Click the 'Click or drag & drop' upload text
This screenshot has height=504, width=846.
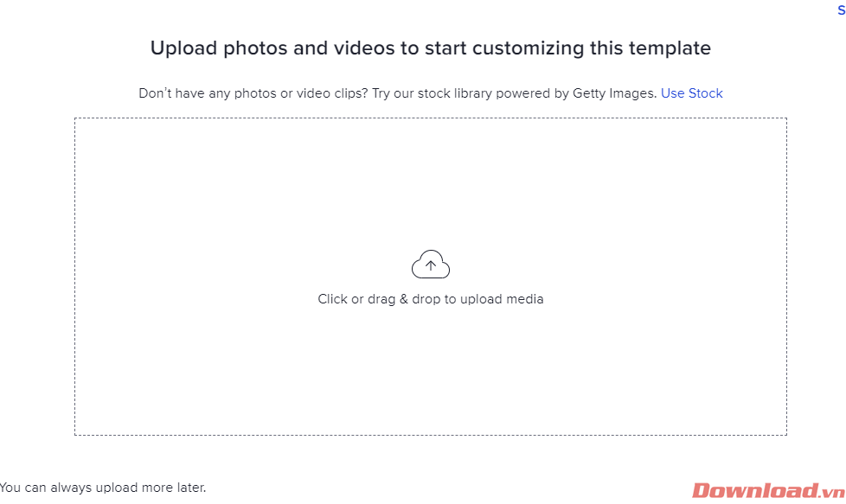click(430, 299)
